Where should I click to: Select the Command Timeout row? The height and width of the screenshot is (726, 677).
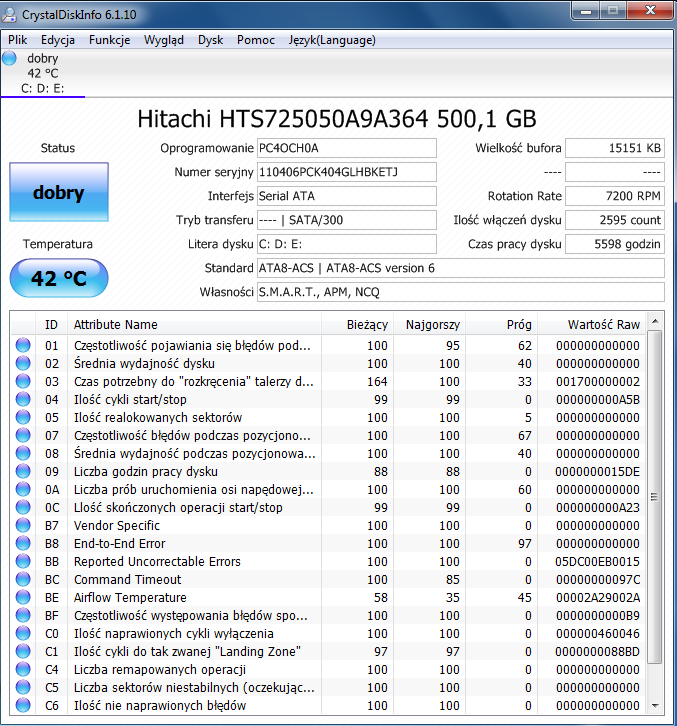click(x=328, y=580)
